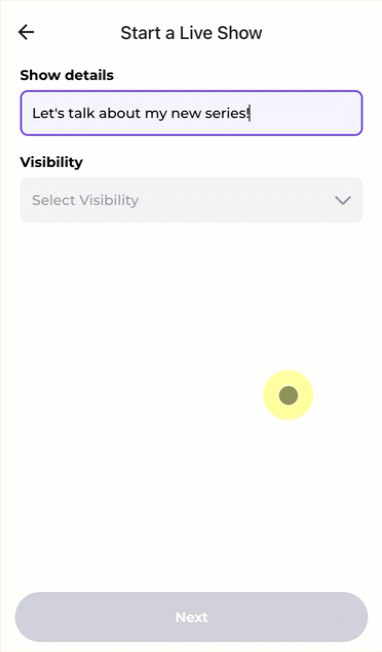The image size is (382, 652).
Task: Expand visibility options via the down chevron
Action: 343,200
